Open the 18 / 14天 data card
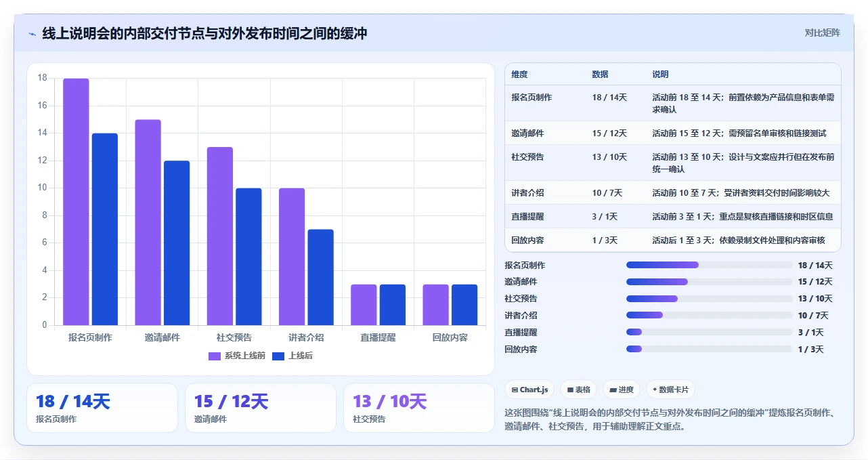The height and width of the screenshot is (460, 868). point(102,408)
